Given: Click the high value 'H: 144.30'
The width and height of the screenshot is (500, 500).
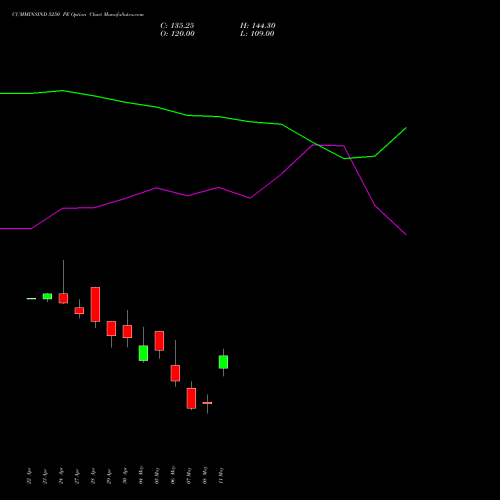Looking at the screenshot, I should tap(258, 26).
